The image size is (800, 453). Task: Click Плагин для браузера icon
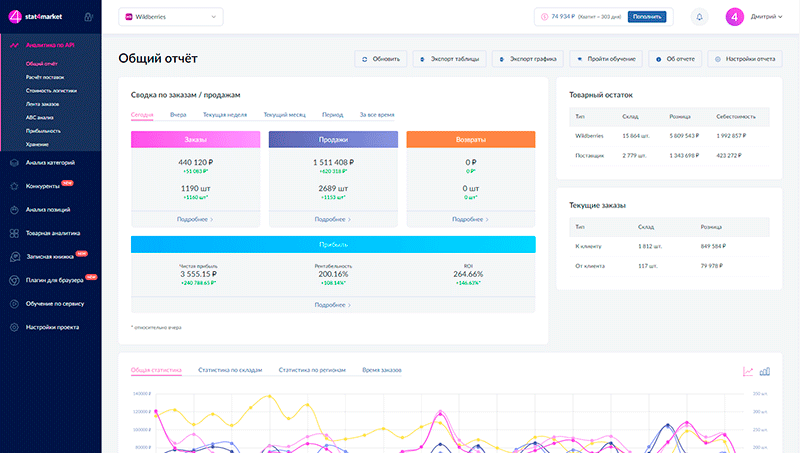[x=14, y=279]
